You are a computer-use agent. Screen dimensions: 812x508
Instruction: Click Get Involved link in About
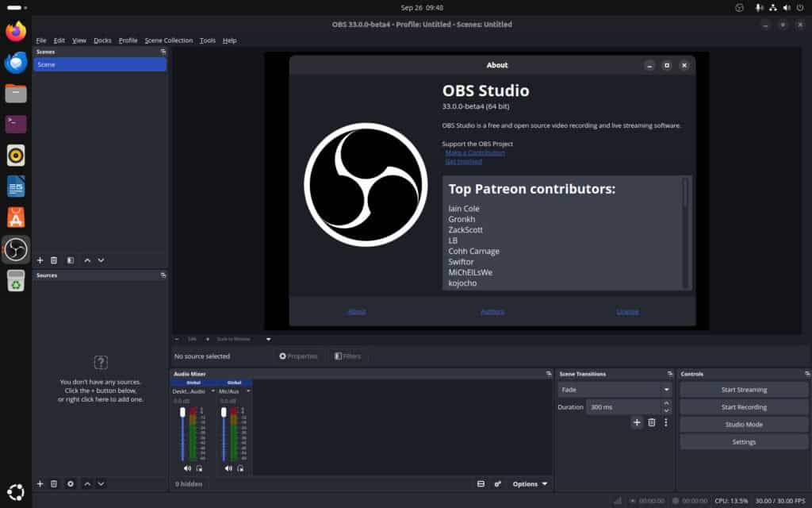coord(463,162)
